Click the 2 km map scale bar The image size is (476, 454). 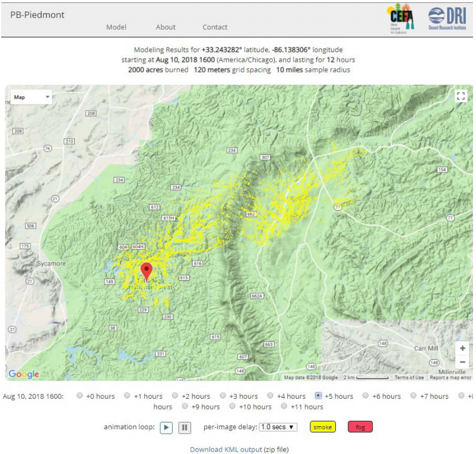point(366,377)
